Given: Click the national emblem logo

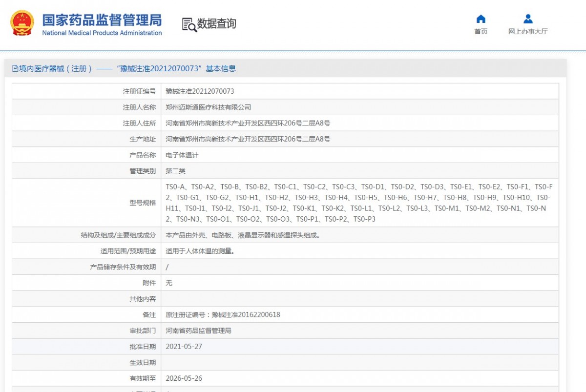Looking at the screenshot, I should (x=22, y=23).
